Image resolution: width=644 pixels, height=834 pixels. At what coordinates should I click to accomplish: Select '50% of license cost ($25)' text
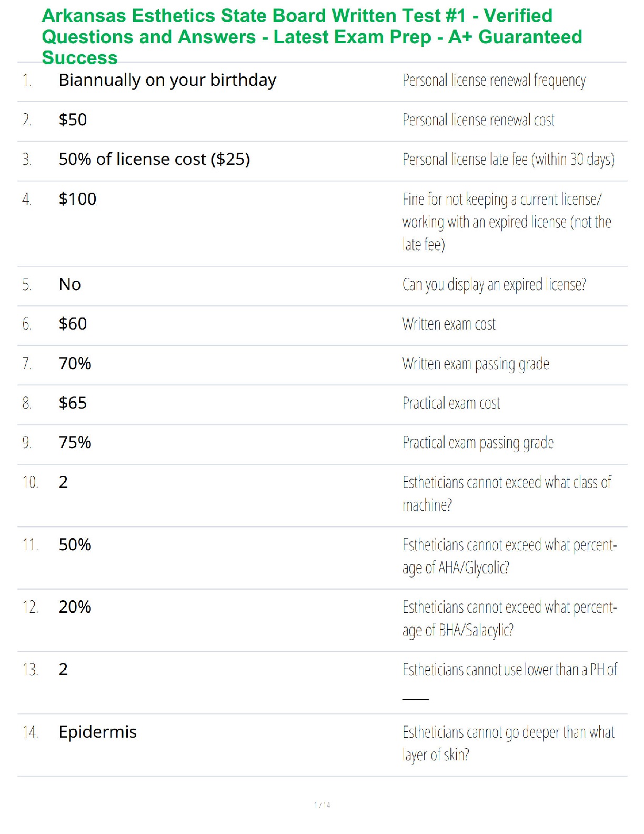point(154,160)
